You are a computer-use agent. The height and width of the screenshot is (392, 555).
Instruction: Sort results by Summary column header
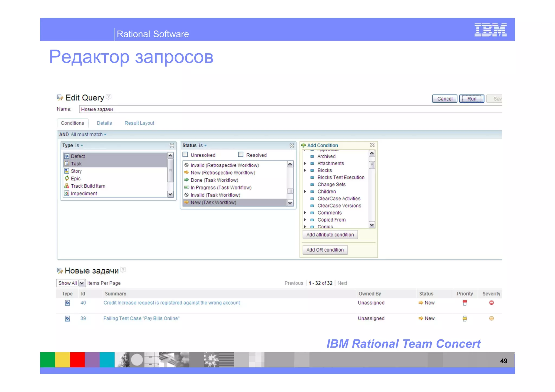click(115, 294)
